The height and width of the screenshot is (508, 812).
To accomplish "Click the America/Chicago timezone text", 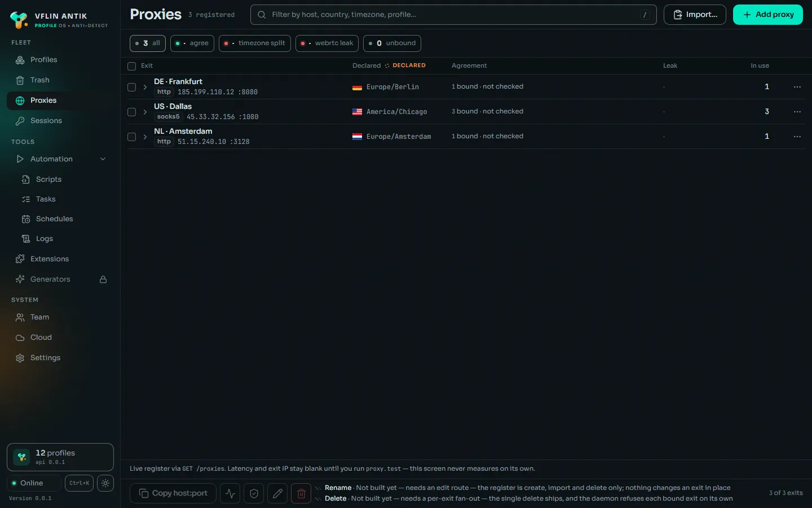I will tap(396, 112).
